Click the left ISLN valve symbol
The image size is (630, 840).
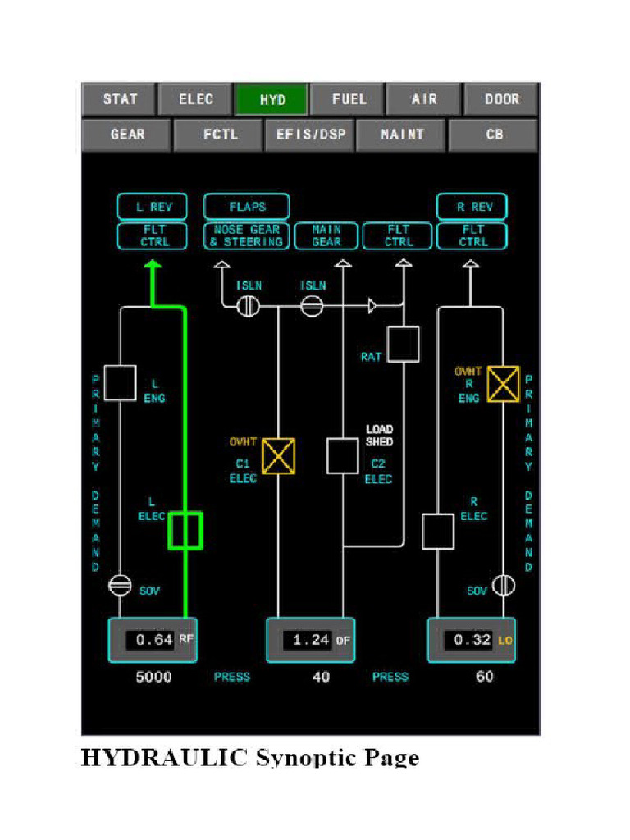248,307
